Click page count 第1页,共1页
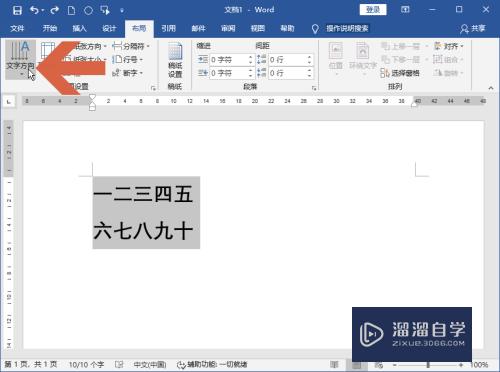 (x=31, y=364)
